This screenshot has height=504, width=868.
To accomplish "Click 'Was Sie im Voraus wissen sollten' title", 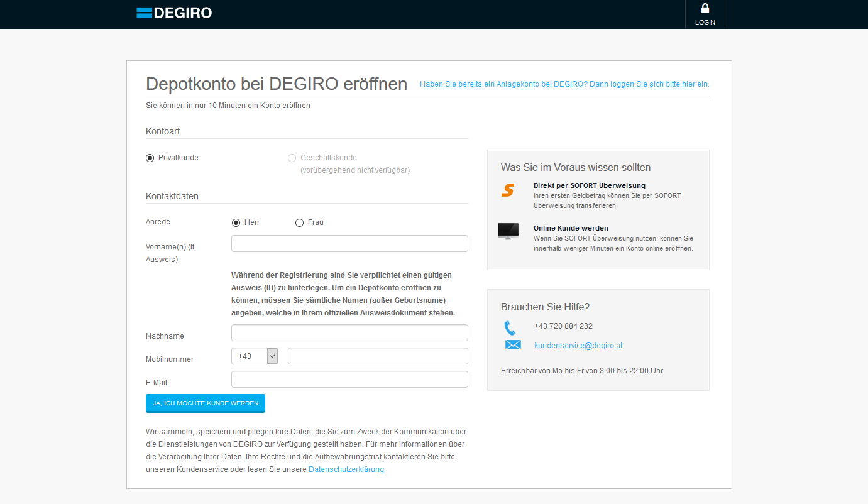I will pos(576,168).
